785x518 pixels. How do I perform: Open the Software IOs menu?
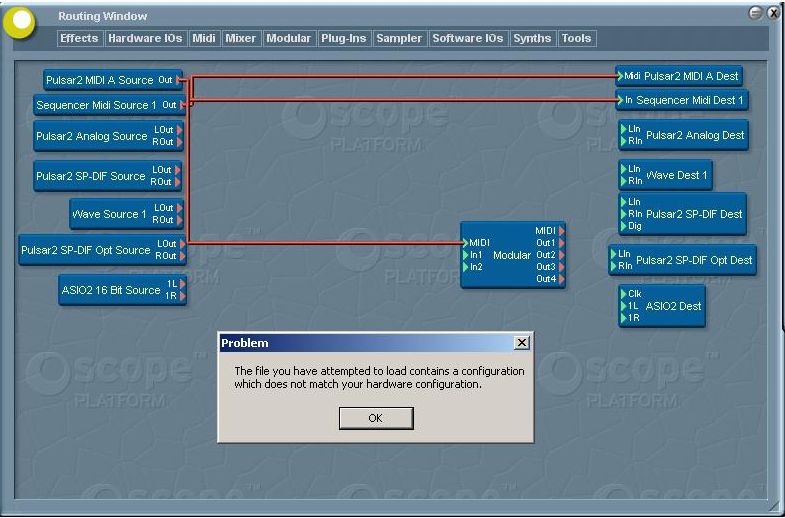click(x=467, y=38)
